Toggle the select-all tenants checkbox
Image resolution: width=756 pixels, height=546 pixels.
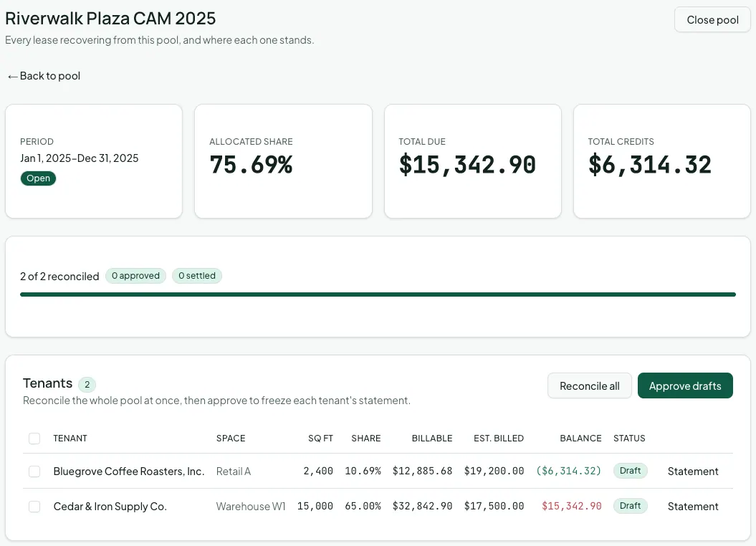(x=34, y=438)
